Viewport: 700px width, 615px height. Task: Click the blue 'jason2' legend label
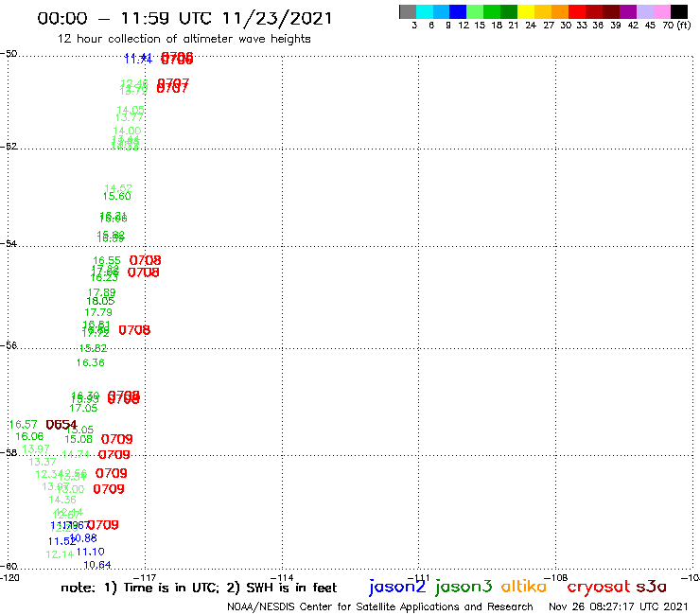[x=397, y=587]
